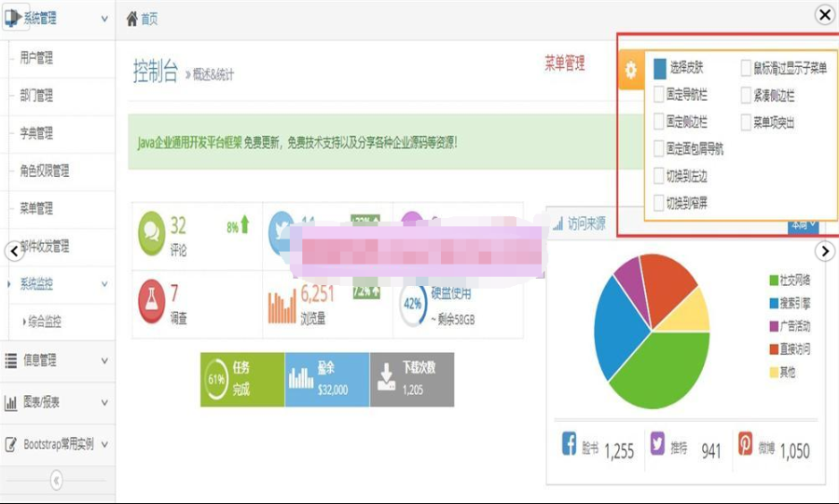Image resolution: width=839 pixels, height=504 pixels.
Task: Expand the 图表/报表 menu section
Action: (104, 402)
